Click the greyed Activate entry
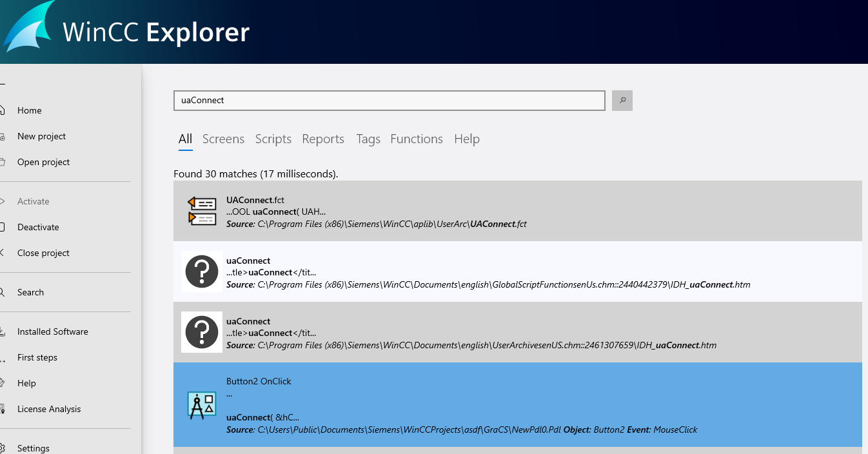The width and height of the screenshot is (868, 454). (34, 201)
